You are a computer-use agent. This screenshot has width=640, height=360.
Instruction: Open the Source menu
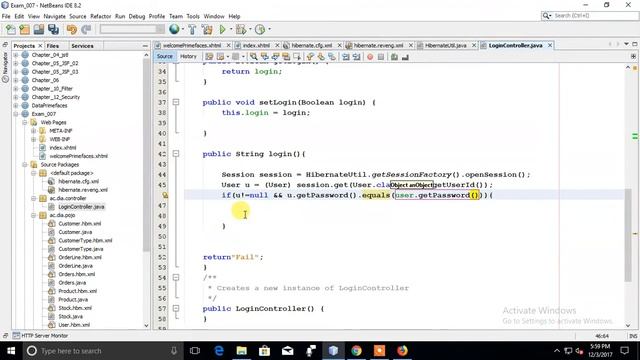point(78,16)
